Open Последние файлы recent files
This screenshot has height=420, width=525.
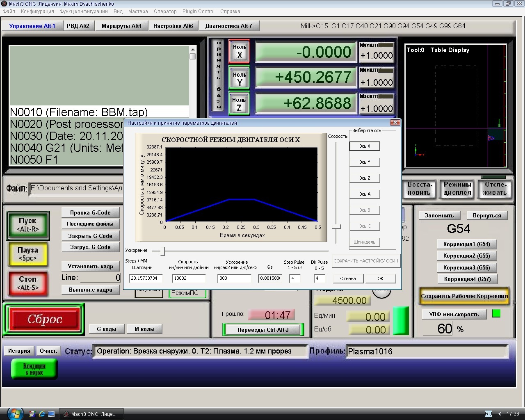click(90, 224)
